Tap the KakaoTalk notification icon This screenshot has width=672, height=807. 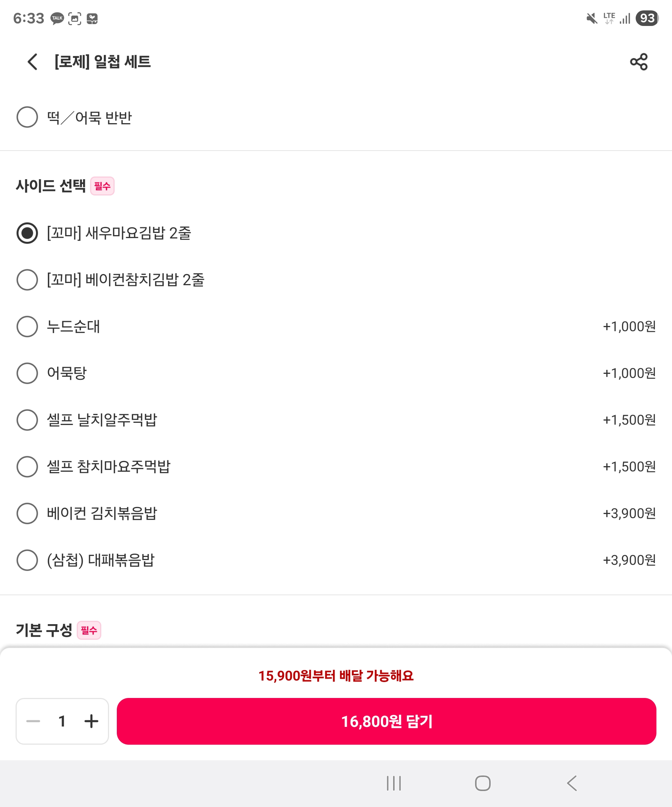[x=57, y=18]
